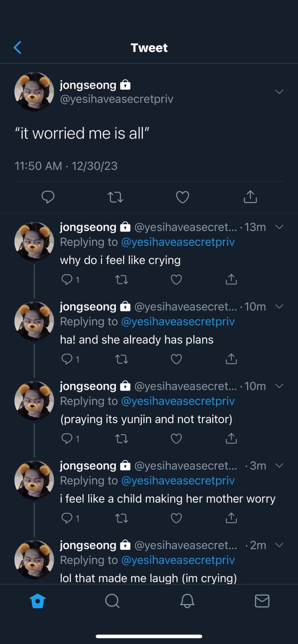Viewport: 298px width, 644px height.
Task: Expand options chevron on the 3m reply
Action: pyautogui.click(x=279, y=466)
